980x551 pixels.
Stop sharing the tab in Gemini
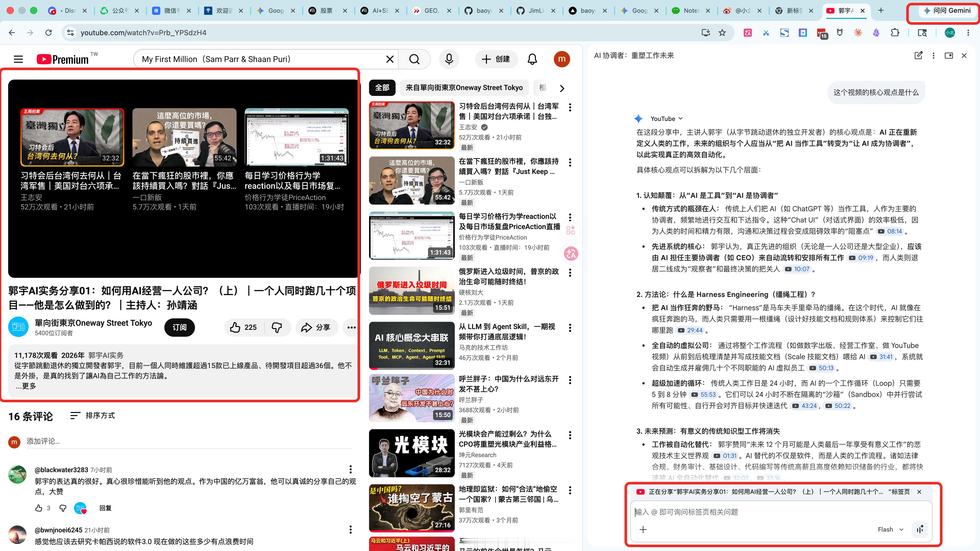click(919, 492)
